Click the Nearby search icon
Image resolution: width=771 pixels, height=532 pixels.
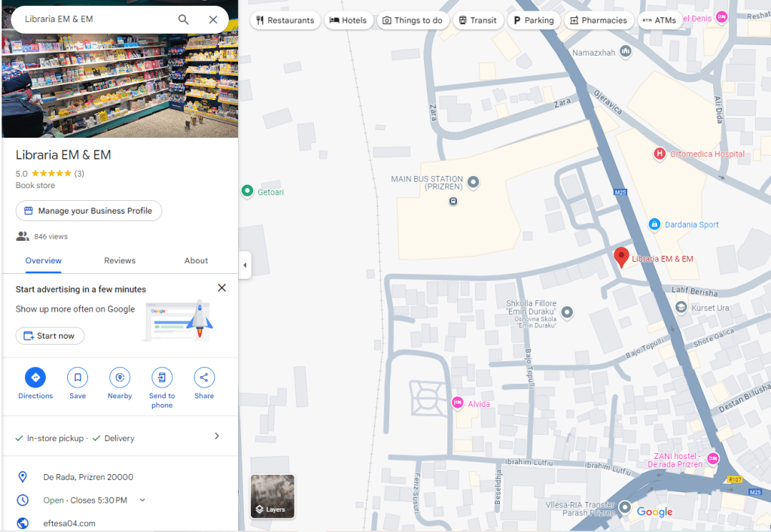click(x=120, y=377)
